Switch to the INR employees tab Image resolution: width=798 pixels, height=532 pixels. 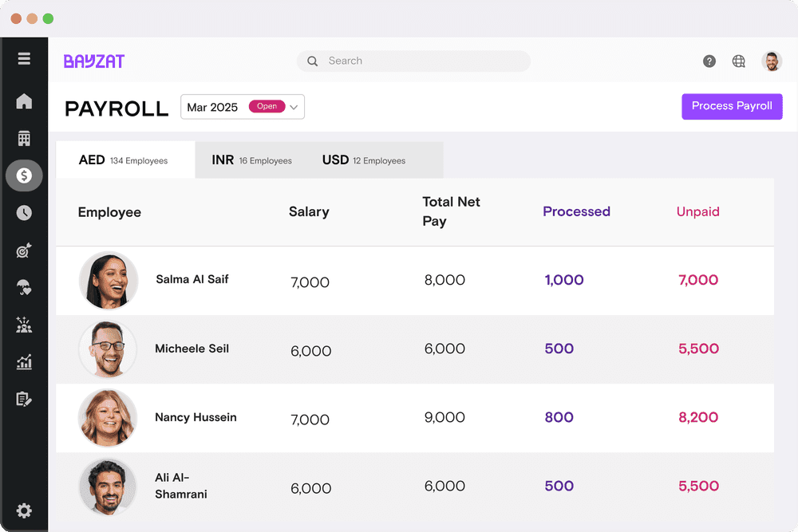(x=251, y=160)
